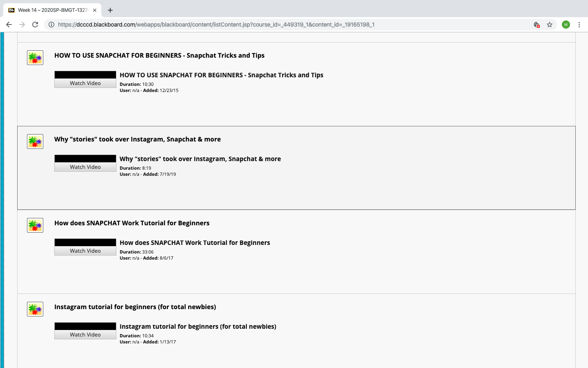Click mashup icon for HOW TO USE SNAPCHAT item
Screen dimensions: 588x368
coord(35,58)
